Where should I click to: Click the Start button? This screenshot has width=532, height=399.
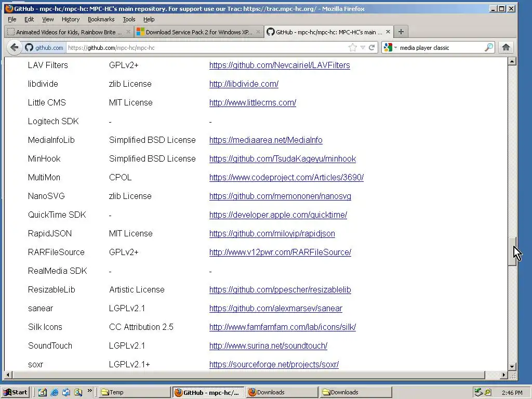click(x=16, y=392)
